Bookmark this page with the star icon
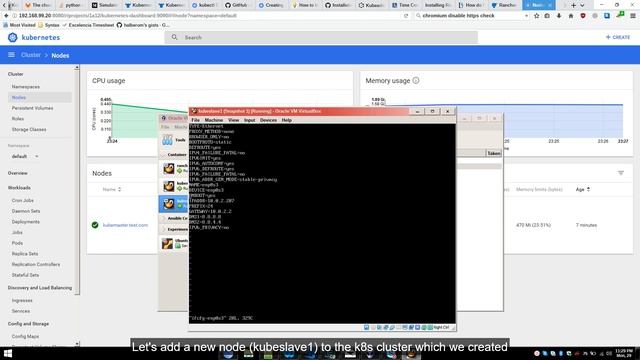The image size is (640, 360). tap(536, 16)
